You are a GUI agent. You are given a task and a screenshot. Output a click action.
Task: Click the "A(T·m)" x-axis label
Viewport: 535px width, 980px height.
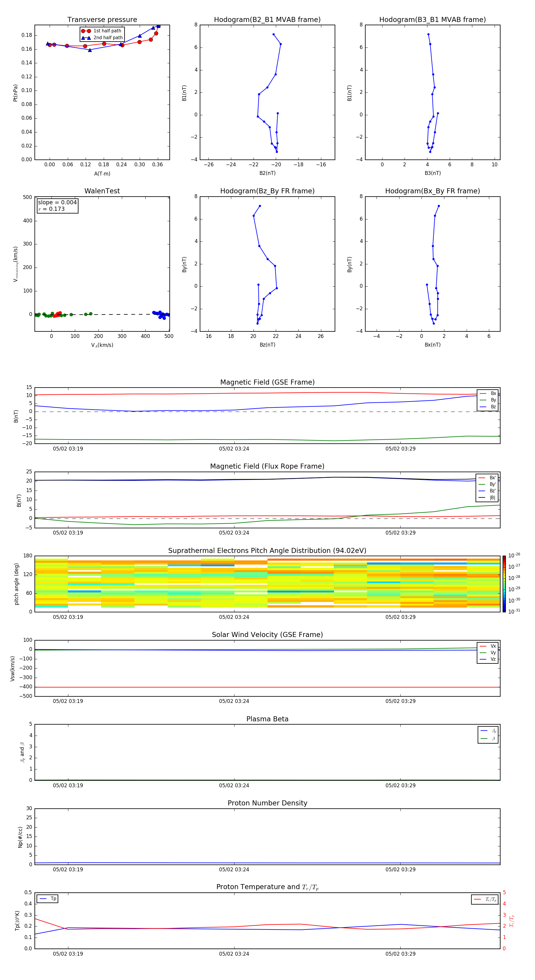coord(102,174)
